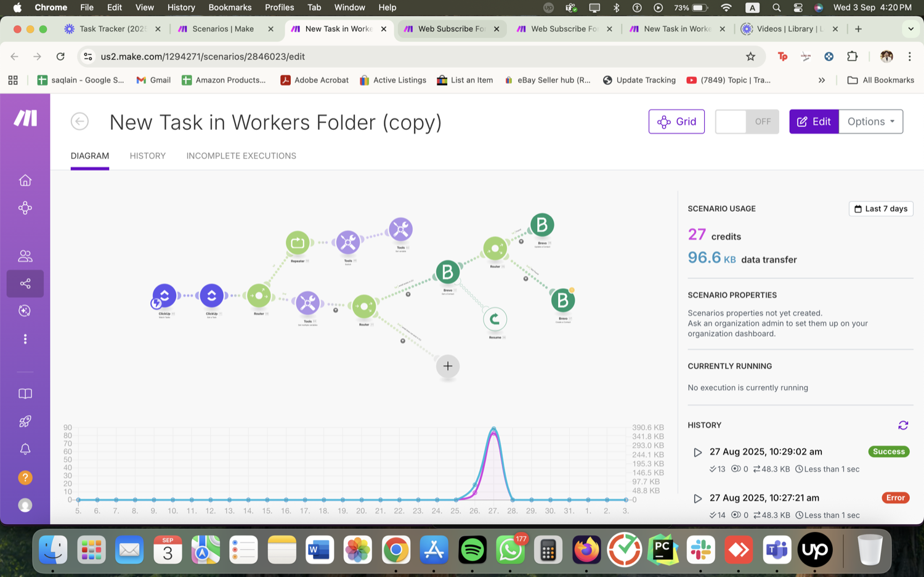Open Spotify from the Dock
Viewport: 924px width, 577px height.
[x=472, y=550]
